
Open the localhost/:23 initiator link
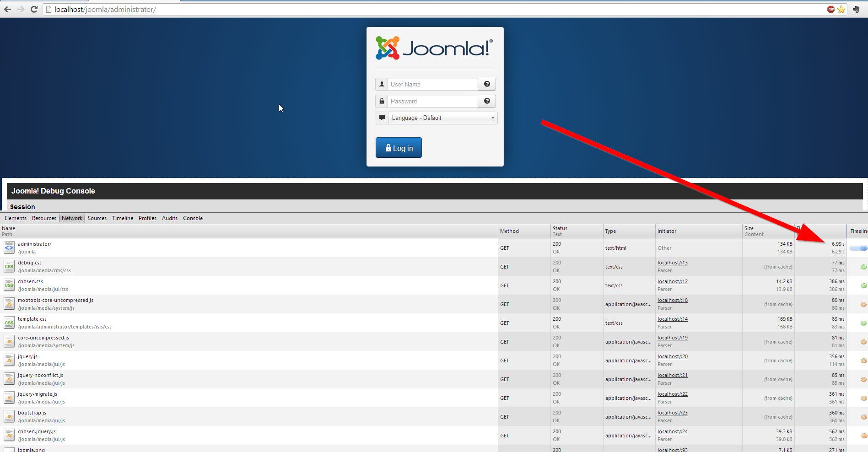673,413
